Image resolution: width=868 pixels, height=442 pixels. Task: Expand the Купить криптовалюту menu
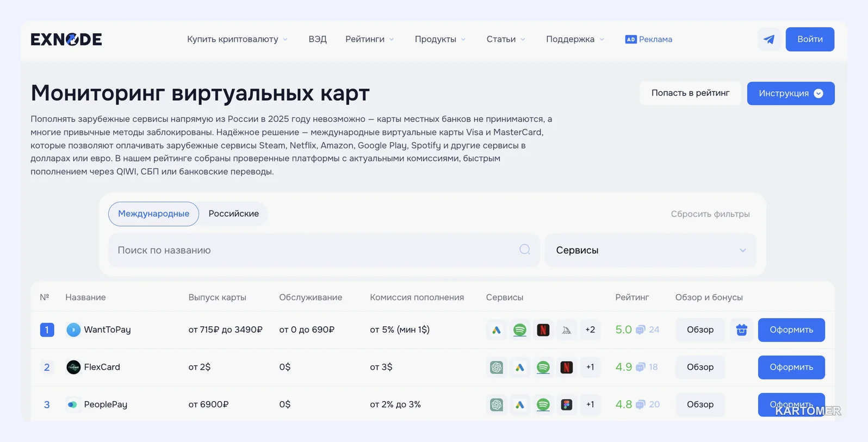237,39
